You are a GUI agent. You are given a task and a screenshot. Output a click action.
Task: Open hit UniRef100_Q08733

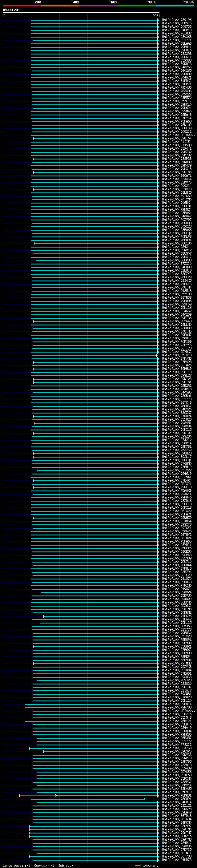[x=177, y=26]
